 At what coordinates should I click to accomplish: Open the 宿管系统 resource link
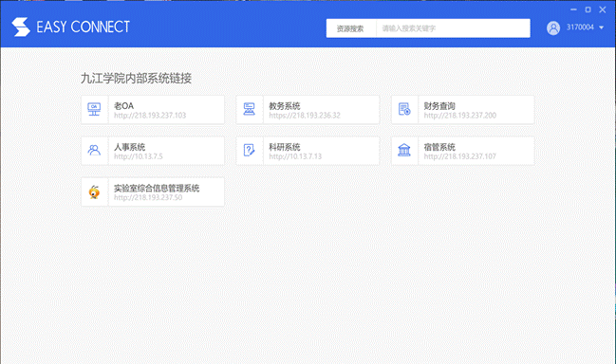coord(460,156)
